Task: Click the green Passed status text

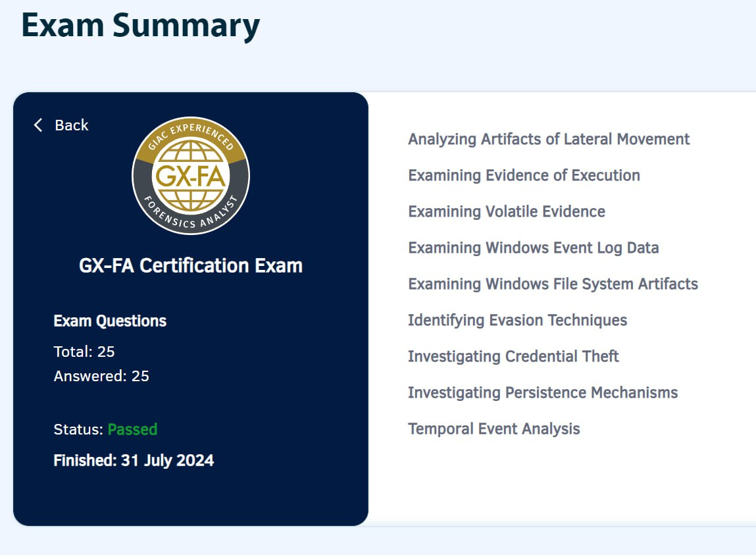Action: pos(132,429)
